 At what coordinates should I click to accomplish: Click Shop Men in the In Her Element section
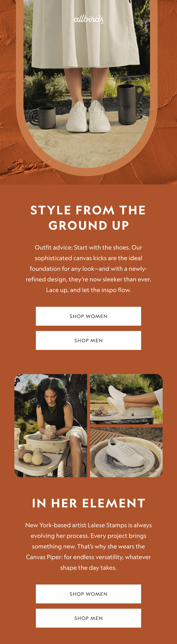(x=88, y=618)
